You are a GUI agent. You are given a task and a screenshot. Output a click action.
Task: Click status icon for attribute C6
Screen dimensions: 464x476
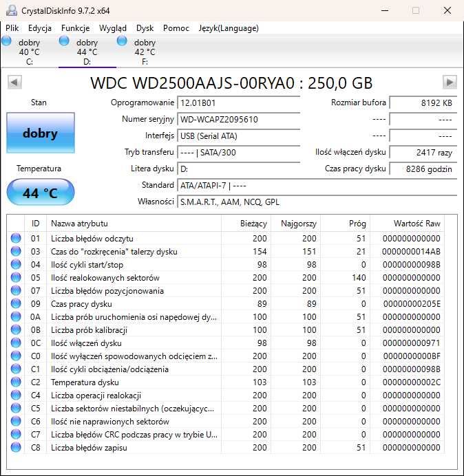pyautogui.click(x=16, y=421)
